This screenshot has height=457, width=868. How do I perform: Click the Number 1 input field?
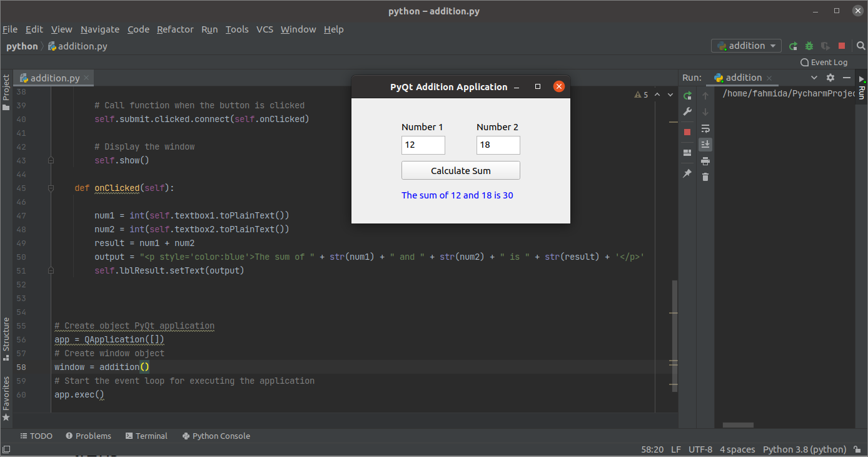click(x=423, y=145)
